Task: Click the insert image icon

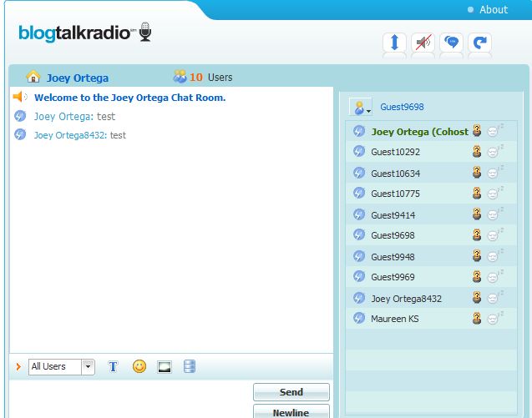Action: [x=165, y=367]
